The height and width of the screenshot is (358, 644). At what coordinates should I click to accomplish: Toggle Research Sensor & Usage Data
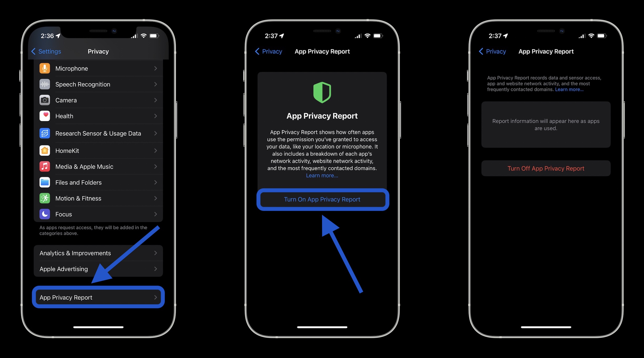pos(98,133)
